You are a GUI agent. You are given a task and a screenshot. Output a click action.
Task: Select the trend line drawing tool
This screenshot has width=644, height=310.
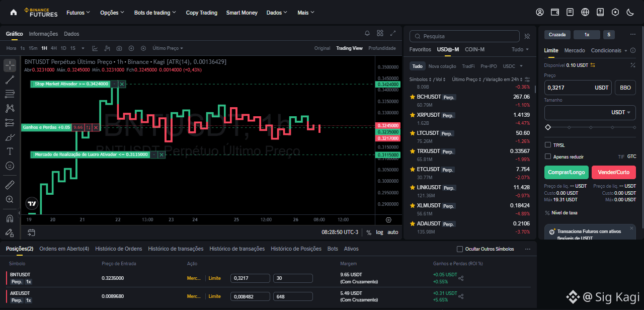(x=10, y=80)
